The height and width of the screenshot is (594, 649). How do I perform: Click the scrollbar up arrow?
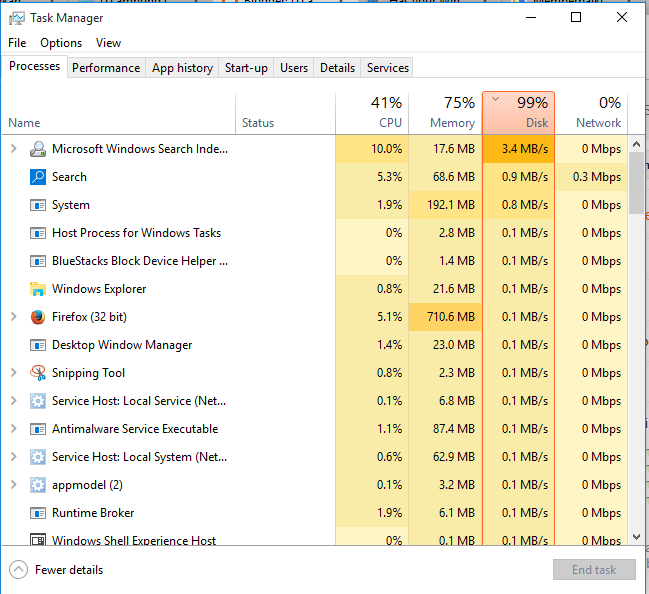tap(637, 144)
